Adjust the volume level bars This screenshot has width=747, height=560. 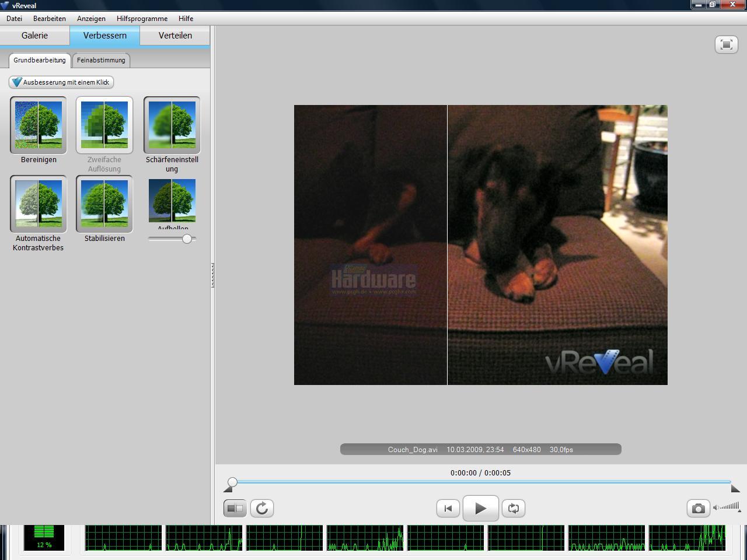click(731, 506)
